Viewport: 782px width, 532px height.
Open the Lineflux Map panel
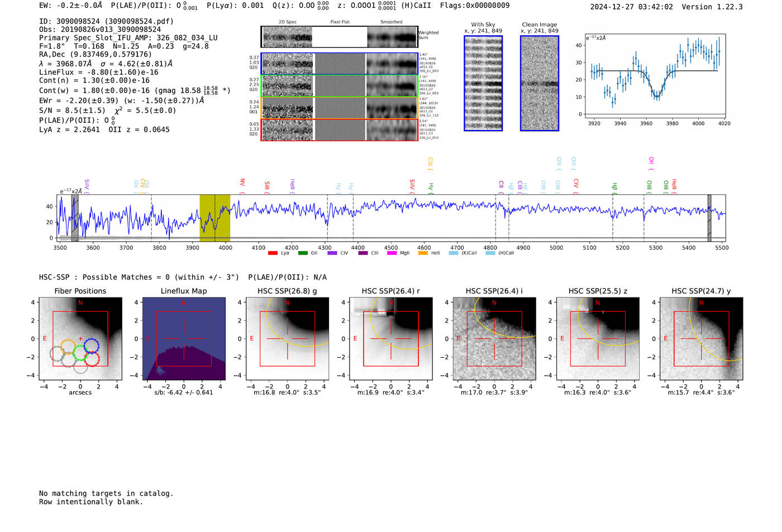(x=184, y=338)
